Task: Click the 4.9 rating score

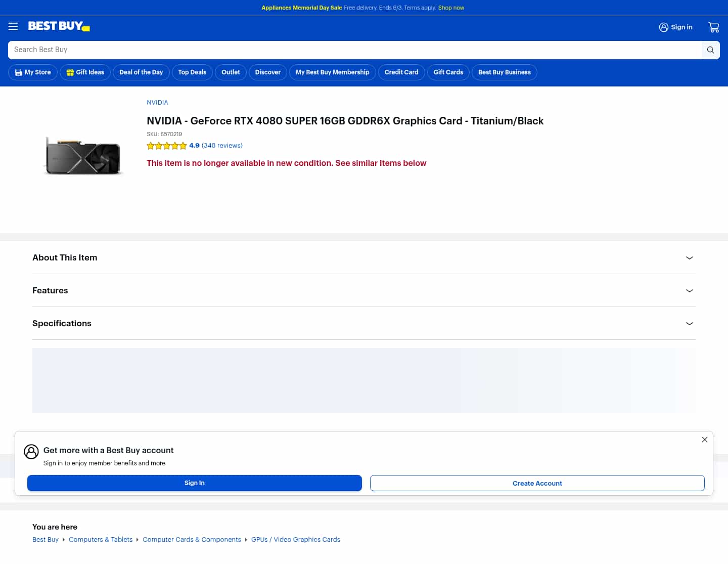Action: click(194, 146)
